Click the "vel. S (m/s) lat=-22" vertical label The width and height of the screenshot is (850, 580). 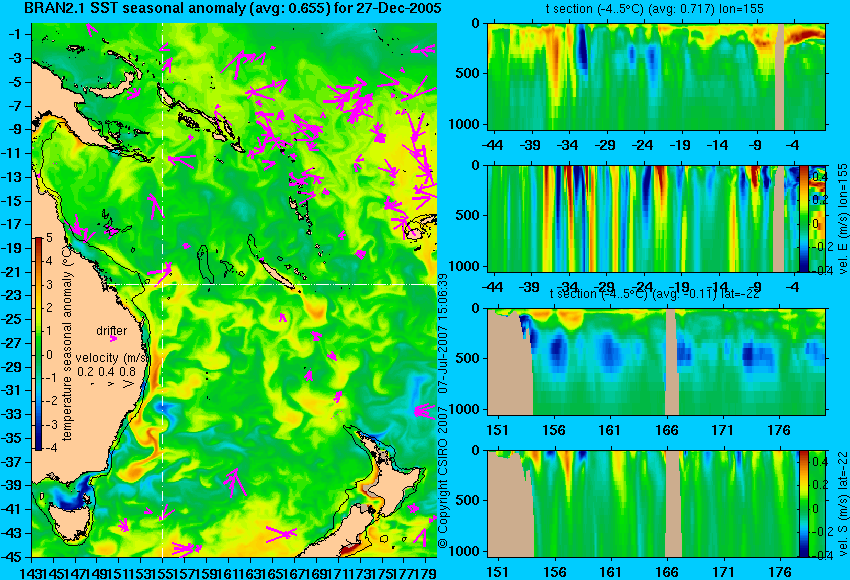click(x=842, y=504)
